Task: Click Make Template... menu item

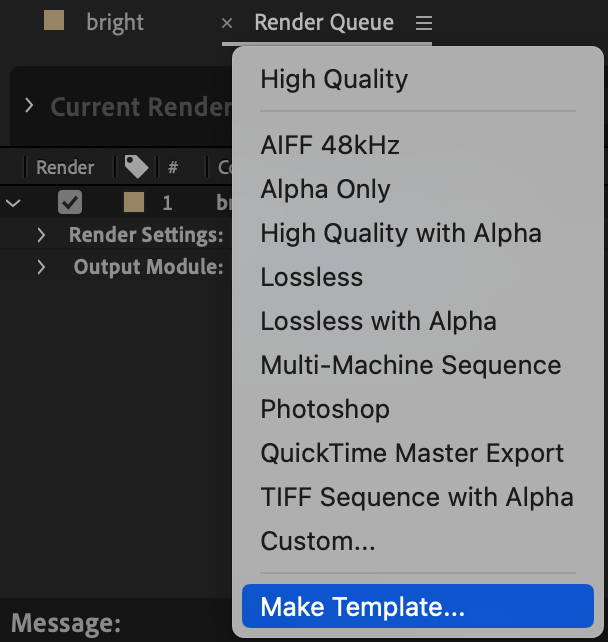Action: point(362,607)
